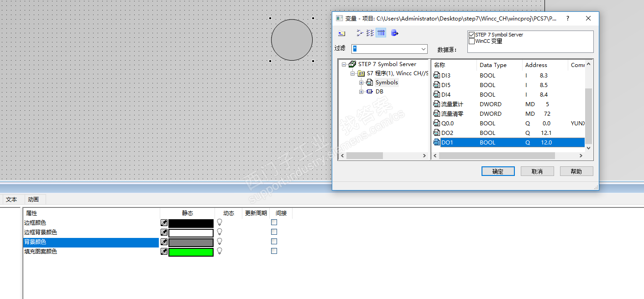Check the 间接 box for 背景颜色
The width and height of the screenshot is (644, 299).
[x=274, y=242]
